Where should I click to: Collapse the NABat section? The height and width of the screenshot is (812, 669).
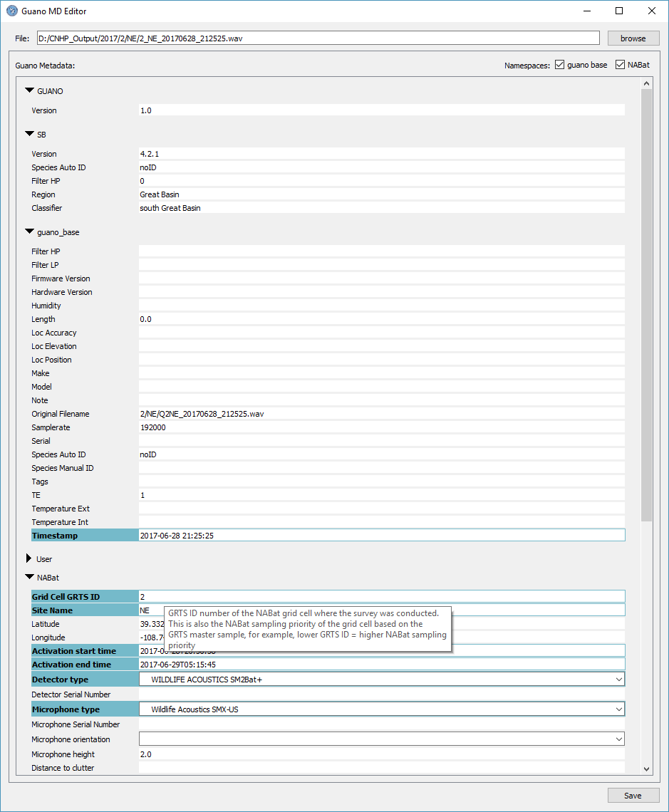coord(29,578)
